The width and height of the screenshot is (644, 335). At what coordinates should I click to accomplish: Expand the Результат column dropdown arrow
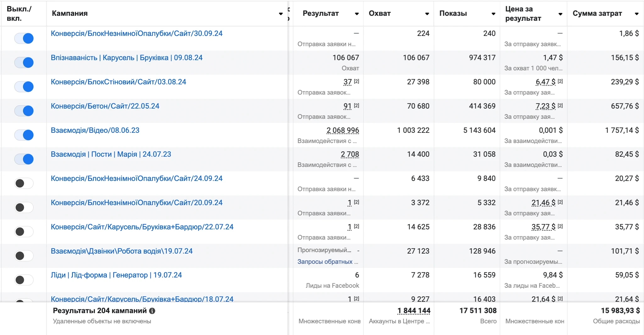coord(357,14)
